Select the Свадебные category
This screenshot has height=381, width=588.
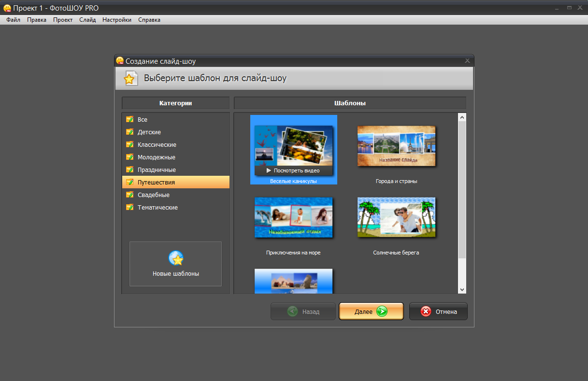pyautogui.click(x=175, y=195)
